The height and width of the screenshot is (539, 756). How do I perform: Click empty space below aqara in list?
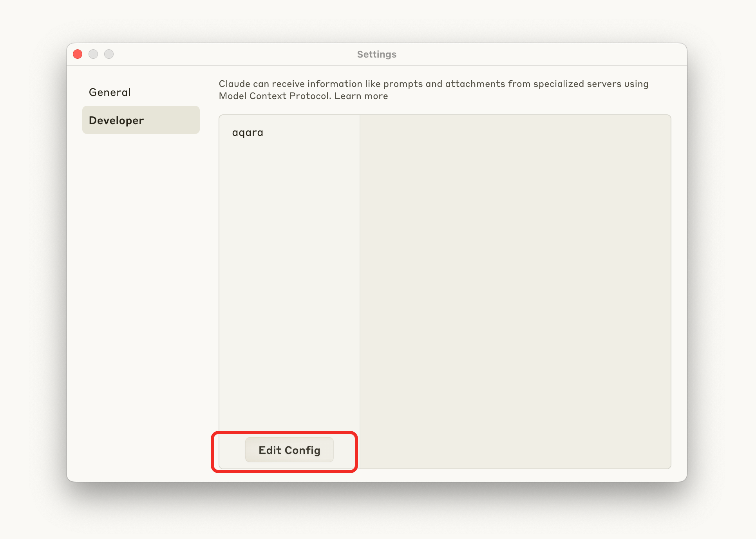[x=289, y=274]
